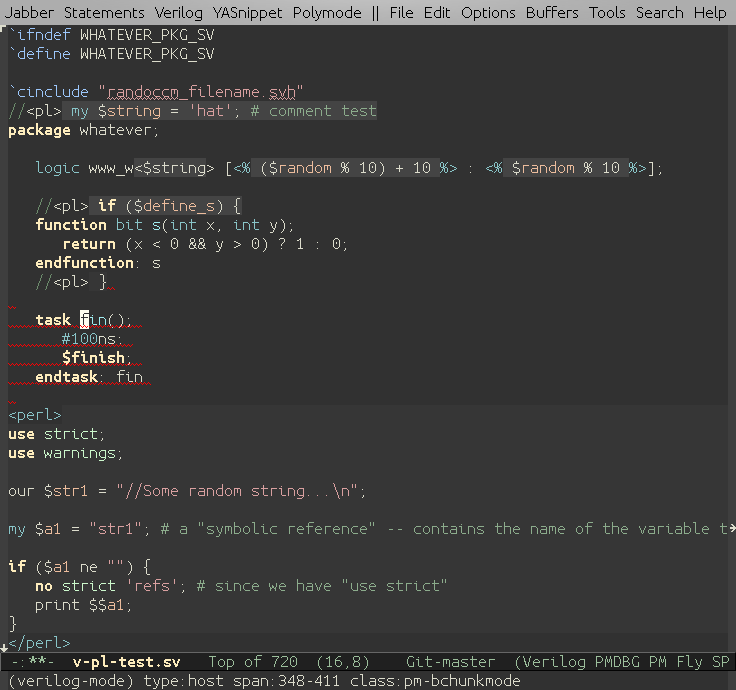Expand the Options menu
Screen dimensions: 736x690
[488, 13]
